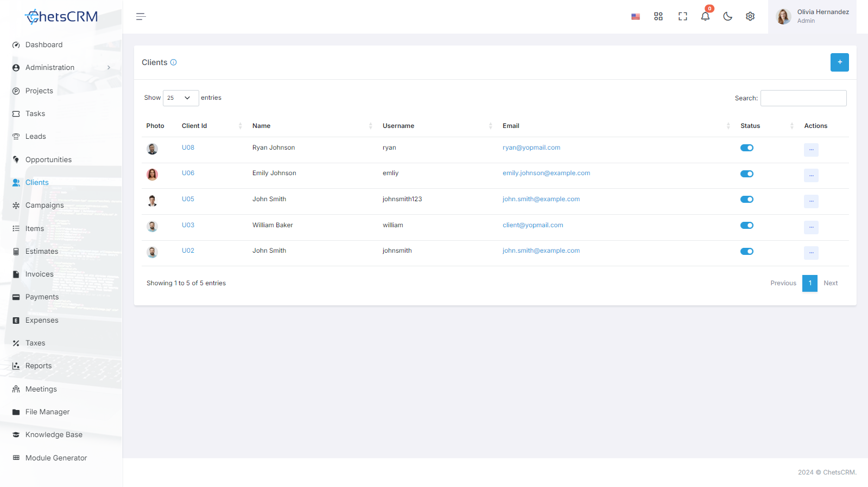This screenshot has width=868, height=487.
Task: Click the Clients info circle icon
Action: [174, 62]
